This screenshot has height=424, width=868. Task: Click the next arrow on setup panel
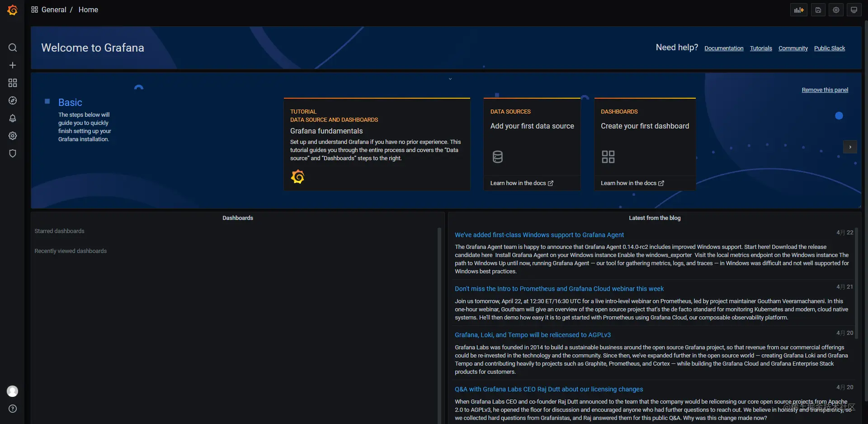click(x=850, y=147)
